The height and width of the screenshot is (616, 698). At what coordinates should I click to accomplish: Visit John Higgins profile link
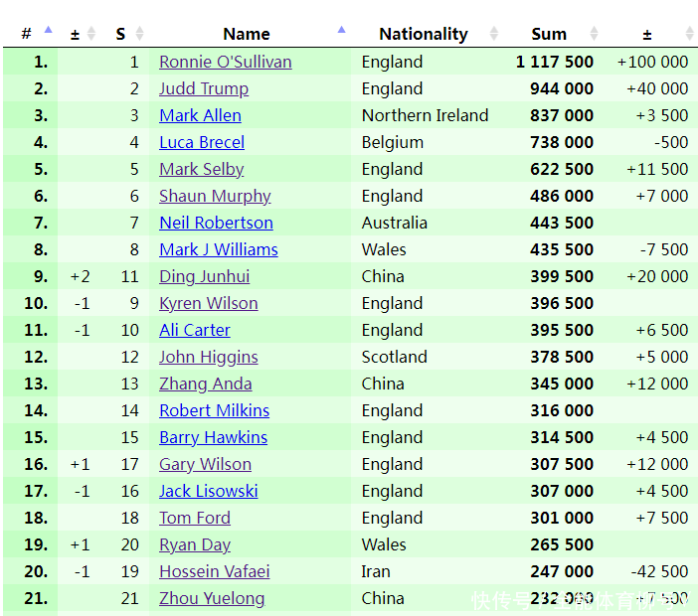[x=208, y=357]
